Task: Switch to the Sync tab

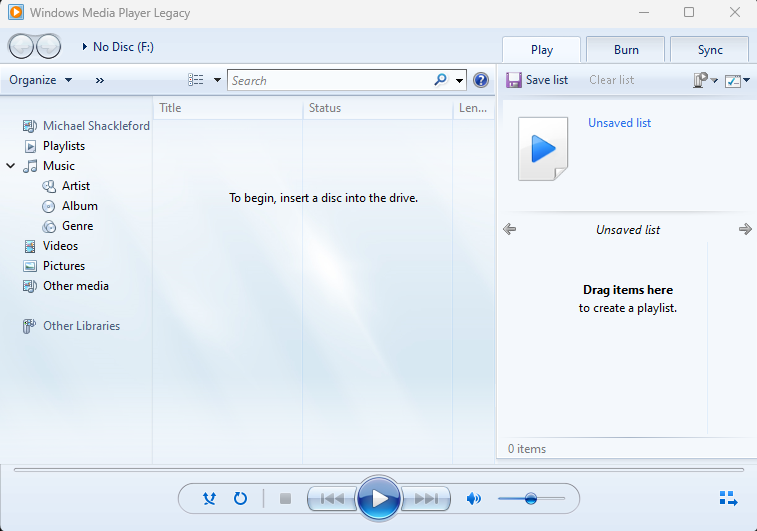Action: click(709, 50)
